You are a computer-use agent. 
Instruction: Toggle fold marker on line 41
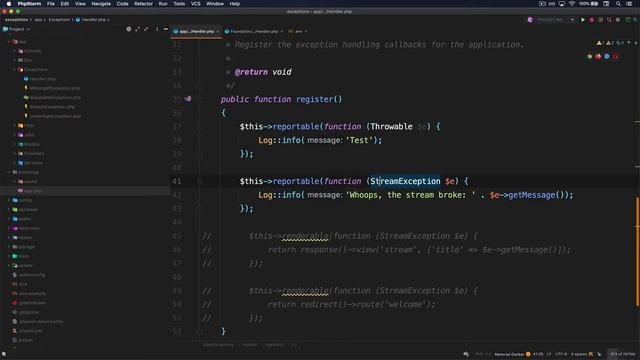pos(200,181)
